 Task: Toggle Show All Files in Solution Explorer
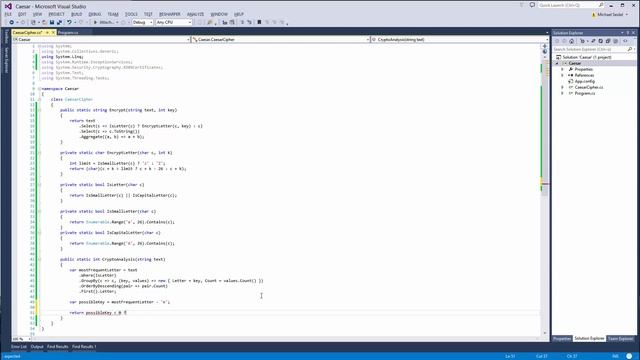pyautogui.click(x=615, y=41)
